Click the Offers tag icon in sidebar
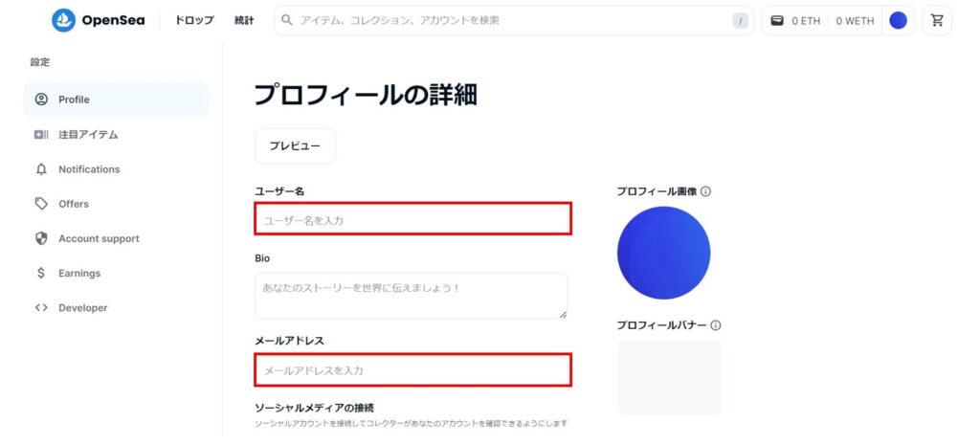Image resolution: width=980 pixels, height=445 pixels. coord(41,204)
